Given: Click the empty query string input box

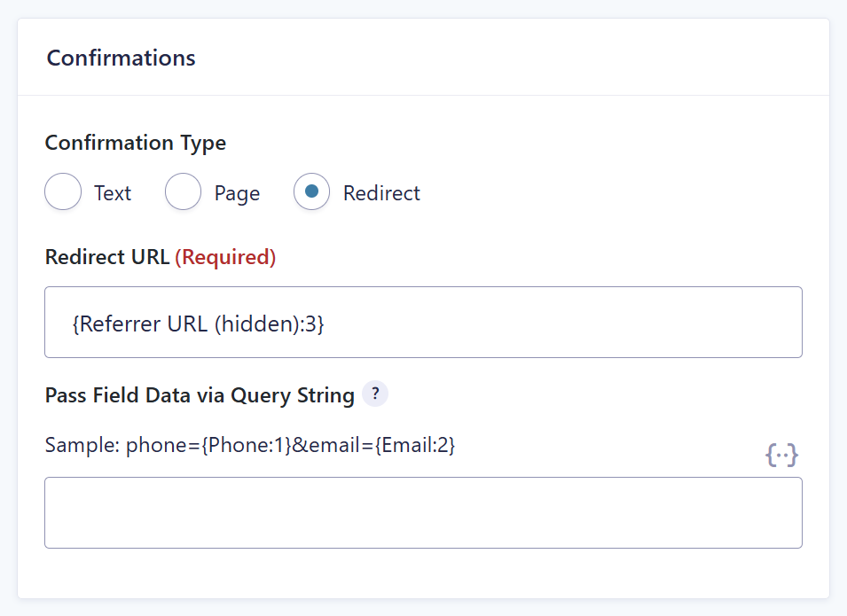Looking at the screenshot, I should (423, 512).
